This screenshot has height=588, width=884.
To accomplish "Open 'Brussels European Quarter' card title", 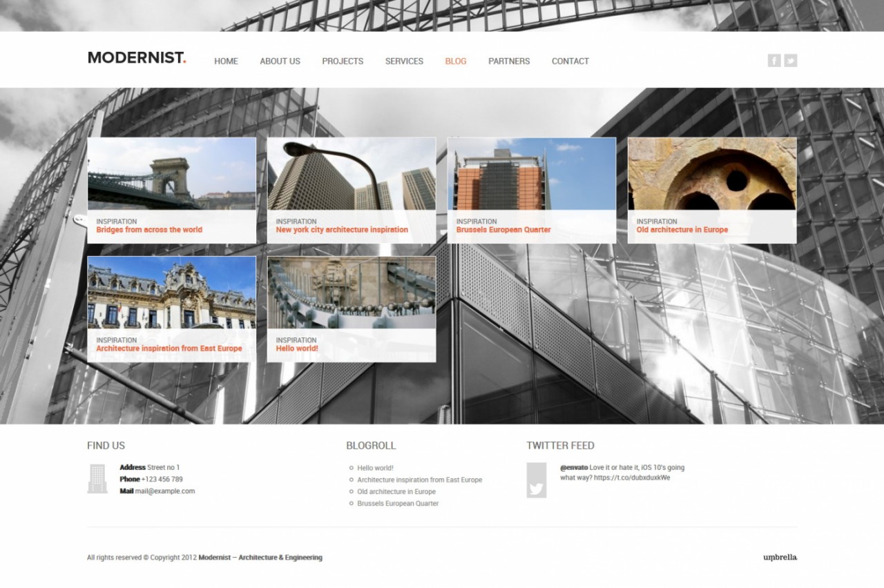I will click(503, 230).
